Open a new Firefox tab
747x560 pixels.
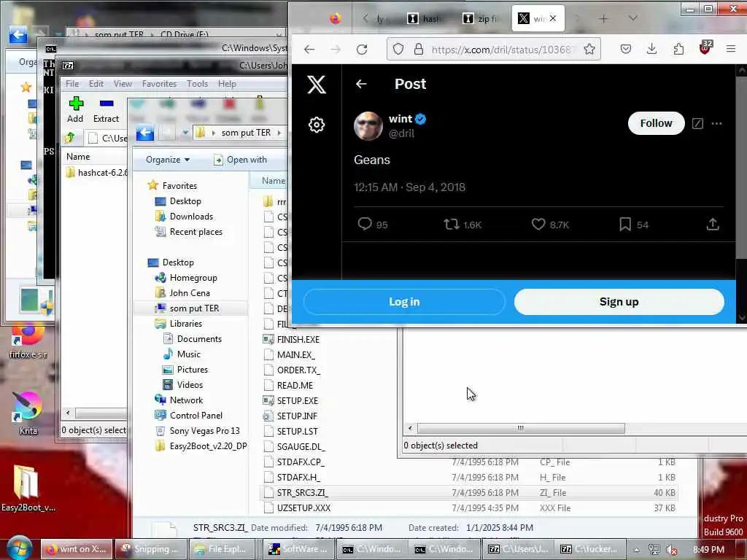[x=603, y=19]
